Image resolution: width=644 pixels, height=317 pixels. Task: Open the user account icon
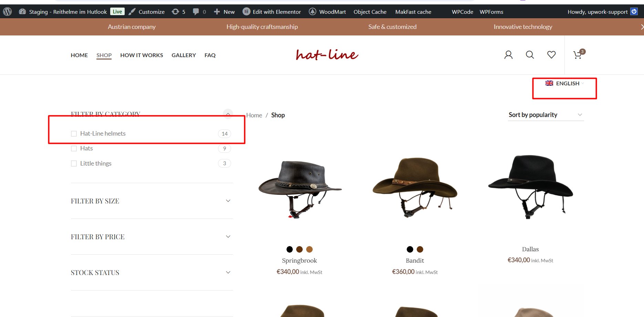(508, 55)
